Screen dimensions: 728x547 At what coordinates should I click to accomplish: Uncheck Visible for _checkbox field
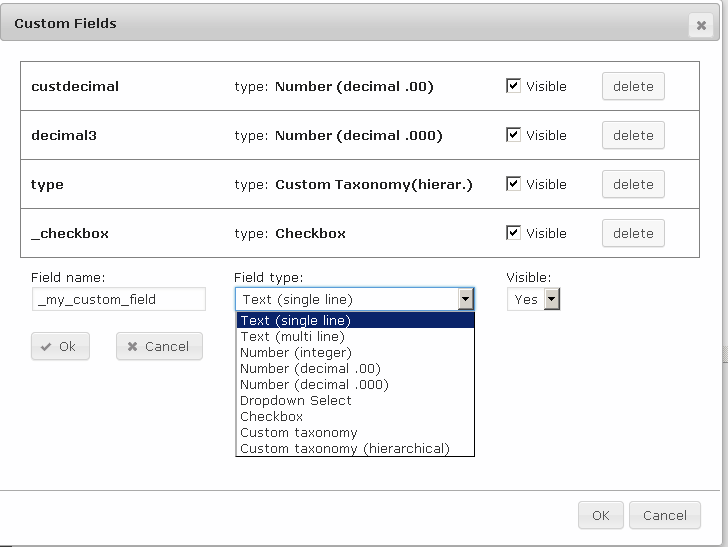(514, 233)
